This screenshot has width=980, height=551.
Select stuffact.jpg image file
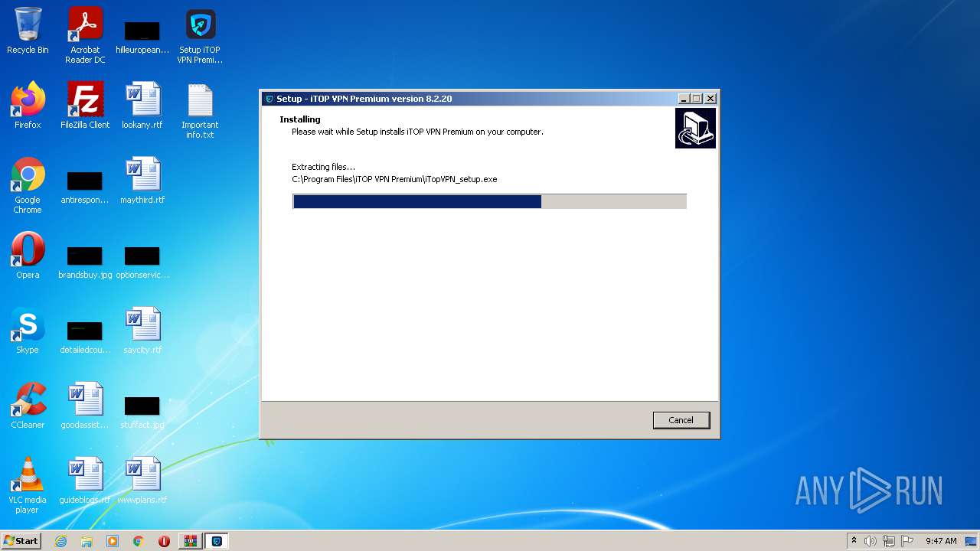(x=142, y=412)
